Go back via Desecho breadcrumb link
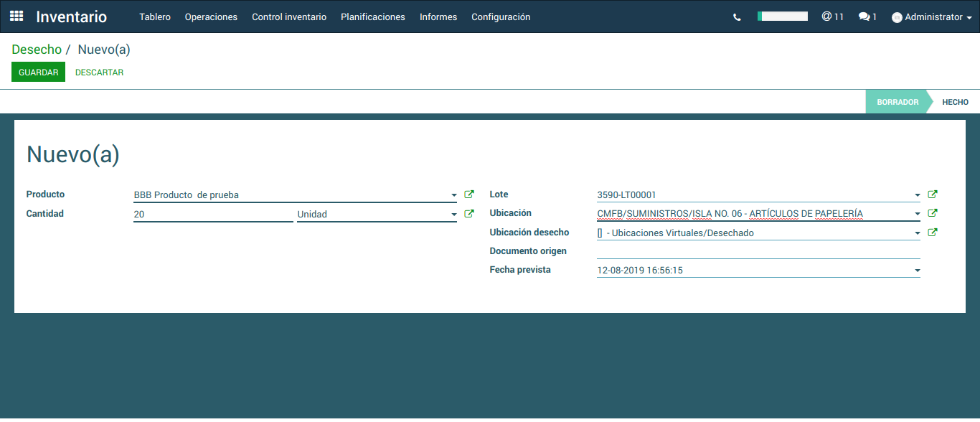Image resolution: width=980 pixels, height=422 pixels. click(x=37, y=50)
